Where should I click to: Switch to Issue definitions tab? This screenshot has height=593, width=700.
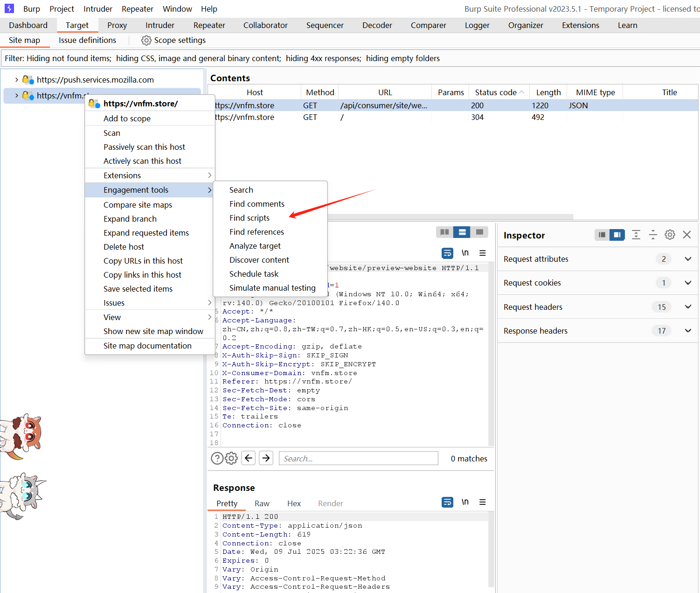tap(88, 40)
